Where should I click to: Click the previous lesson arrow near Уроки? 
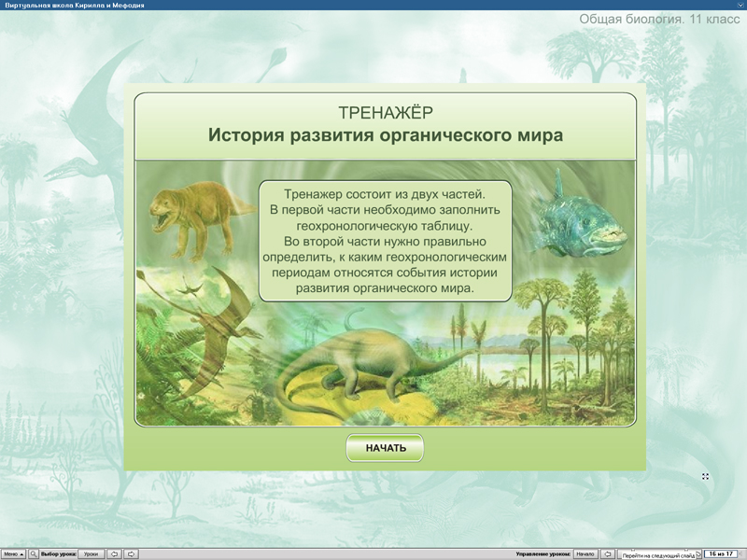pyautogui.click(x=114, y=553)
